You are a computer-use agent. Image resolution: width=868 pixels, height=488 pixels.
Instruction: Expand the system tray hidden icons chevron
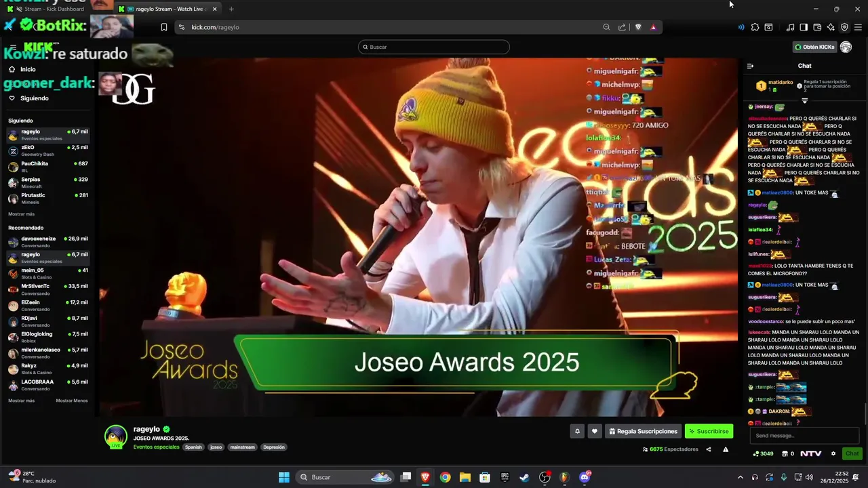coord(740,477)
